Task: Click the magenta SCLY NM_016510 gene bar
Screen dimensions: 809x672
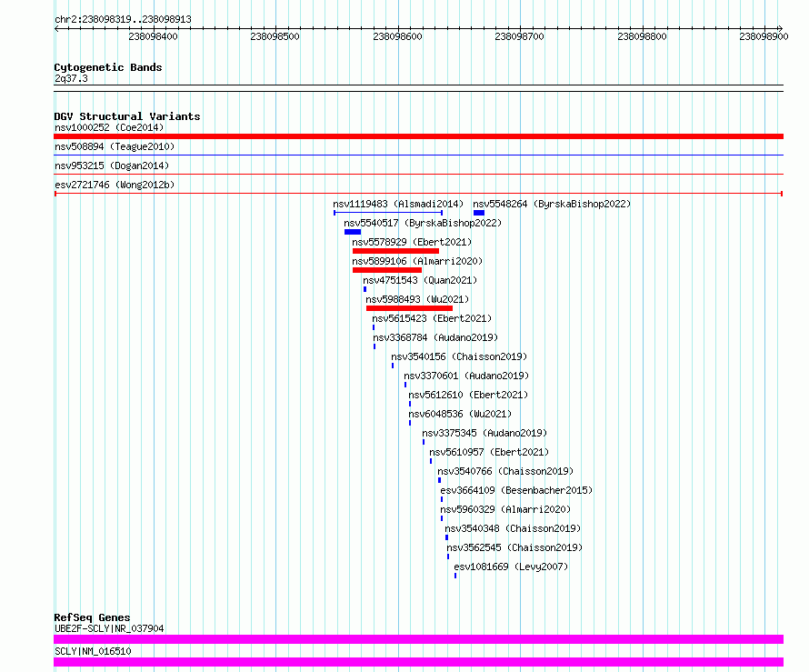Action: coord(418,662)
